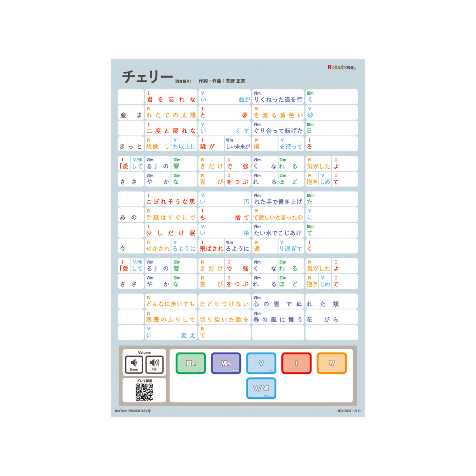Select the りくねった道を行 lyric cell
Screen dimensions: 476x476
pos(278,97)
